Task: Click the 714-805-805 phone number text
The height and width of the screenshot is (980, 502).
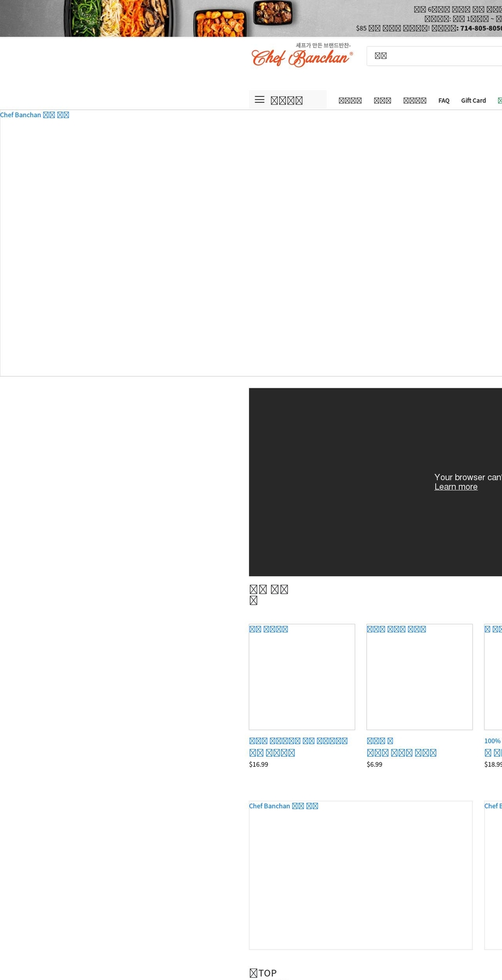Action: click(x=481, y=28)
